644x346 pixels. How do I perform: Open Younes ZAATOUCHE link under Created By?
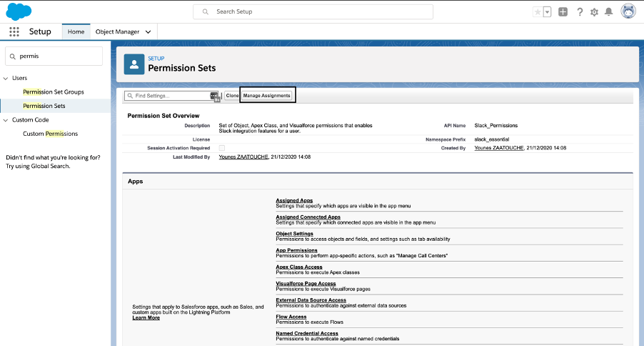(499, 148)
